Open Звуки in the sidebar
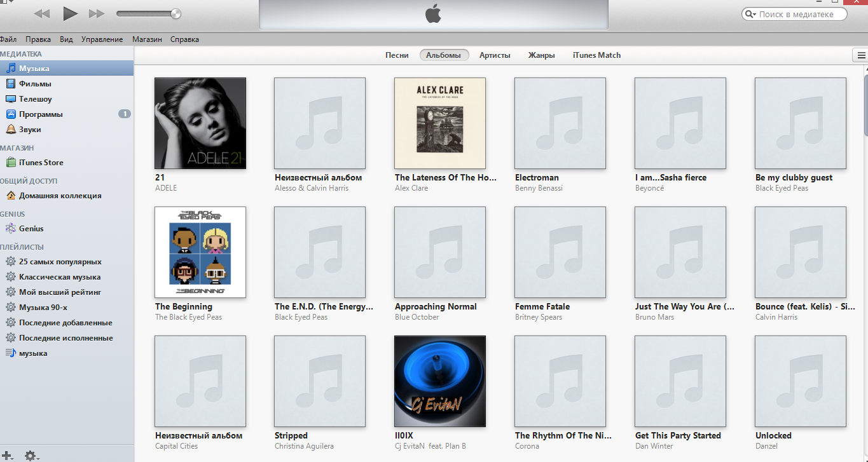The height and width of the screenshot is (462, 868). [x=67, y=129]
